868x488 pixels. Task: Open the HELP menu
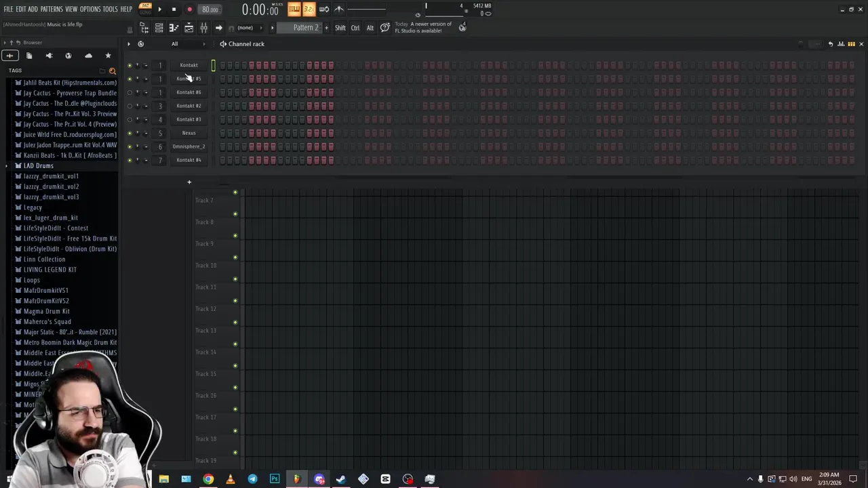126,9
